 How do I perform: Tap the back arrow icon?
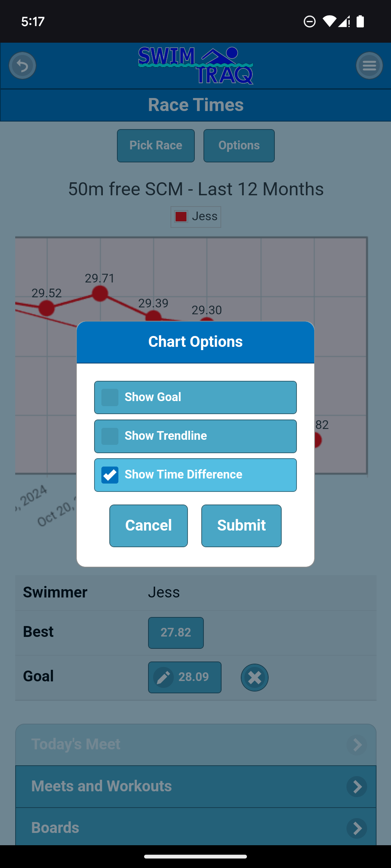[22, 66]
